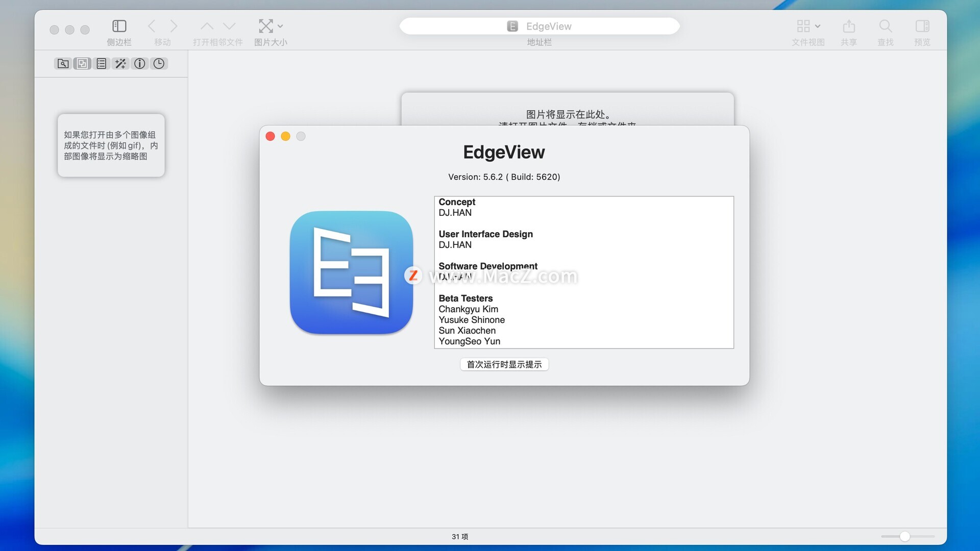
Task: Toggle the sidebar (侧边栏) button
Action: [119, 26]
